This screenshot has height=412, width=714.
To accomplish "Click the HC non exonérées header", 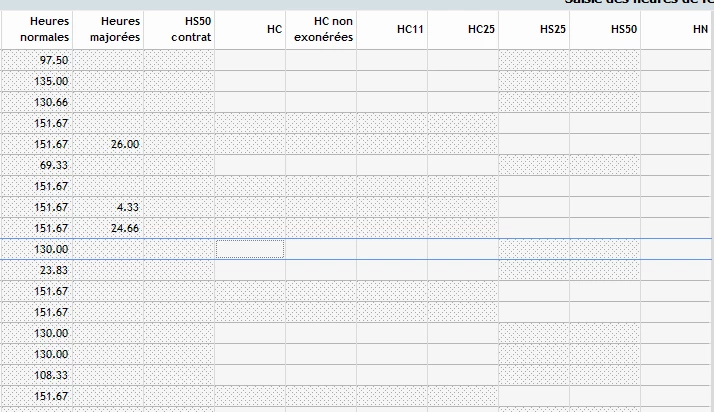I will 321,30.
